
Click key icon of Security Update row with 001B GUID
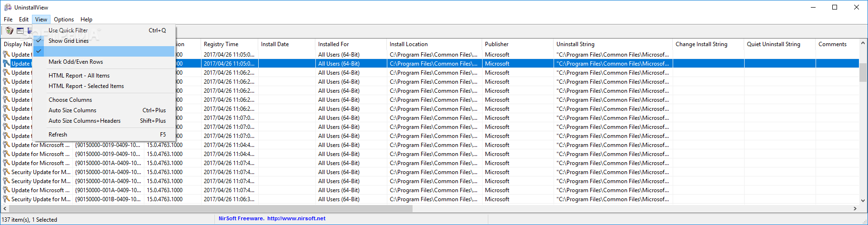(7, 199)
